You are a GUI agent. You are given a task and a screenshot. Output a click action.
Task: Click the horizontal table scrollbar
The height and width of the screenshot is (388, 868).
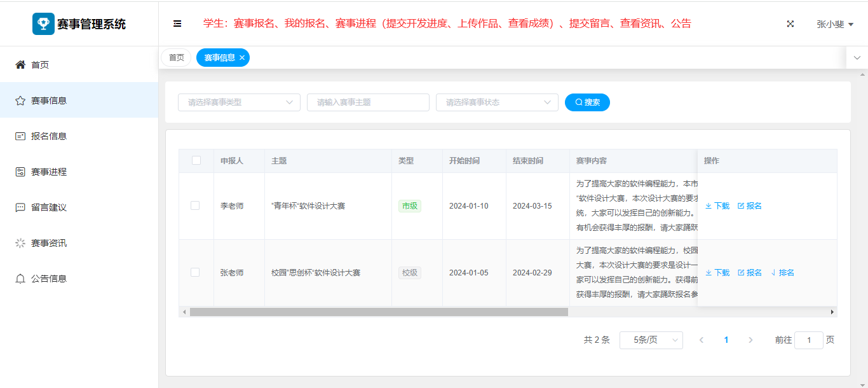pyautogui.click(x=379, y=312)
